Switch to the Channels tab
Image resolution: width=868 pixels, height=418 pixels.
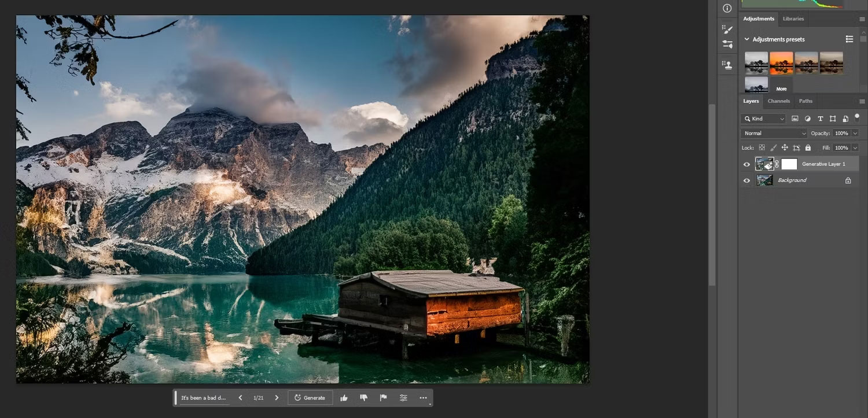[x=779, y=101]
